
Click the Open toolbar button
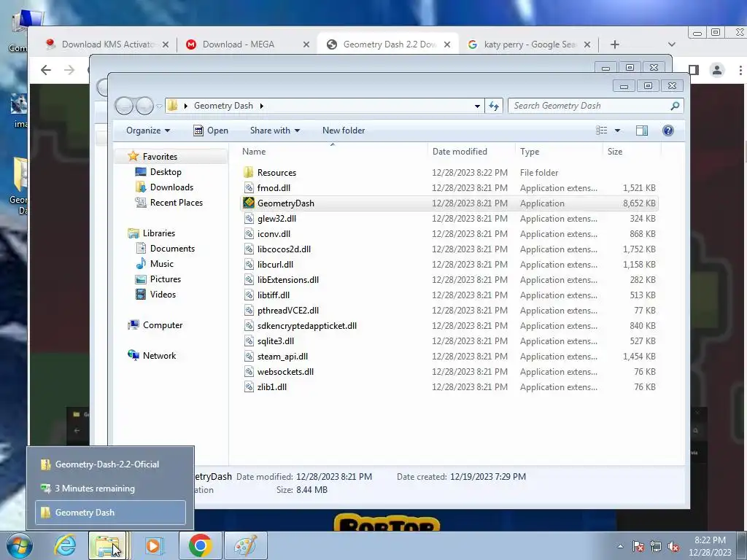(x=211, y=131)
